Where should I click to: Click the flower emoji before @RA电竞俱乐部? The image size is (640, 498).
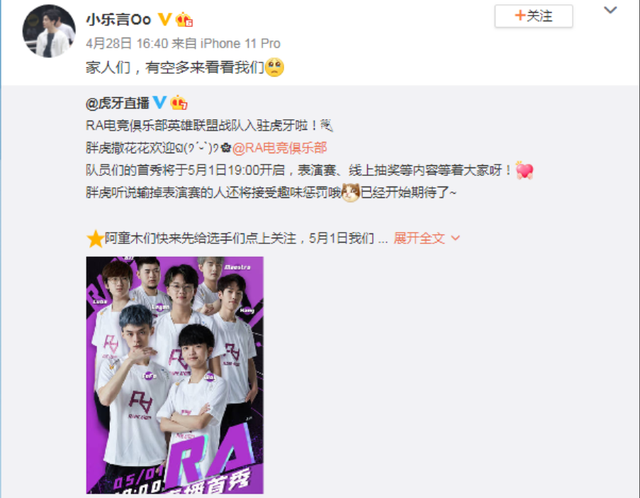click(226, 148)
